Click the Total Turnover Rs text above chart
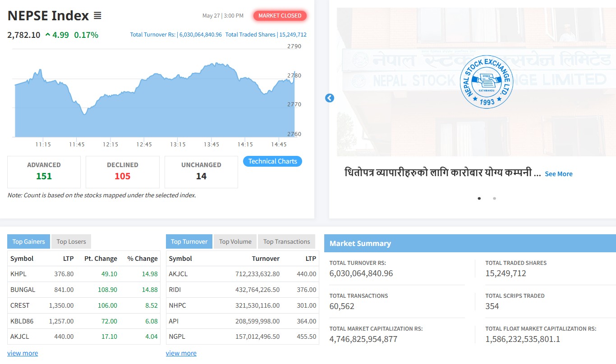Viewport: 616px width, 364px height. pyautogui.click(x=176, y=35)
